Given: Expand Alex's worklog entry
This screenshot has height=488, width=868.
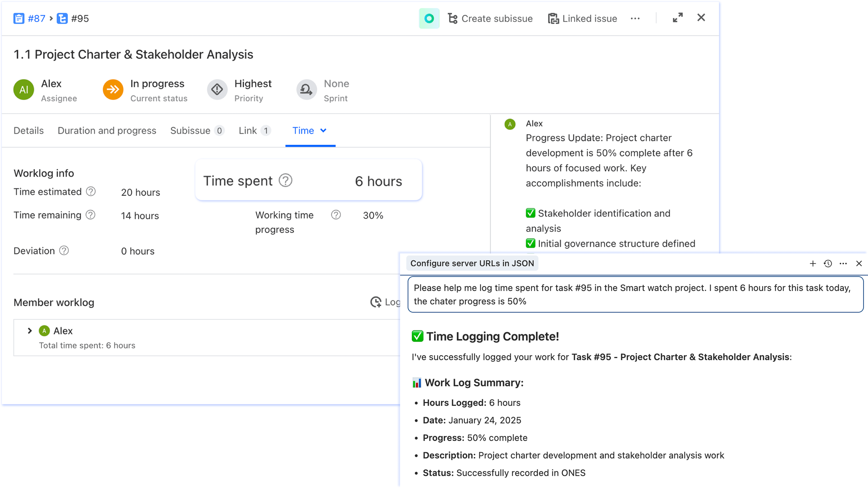Looking at the screenshot, I should (x=30, y=331).
